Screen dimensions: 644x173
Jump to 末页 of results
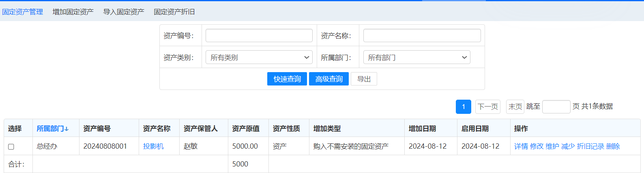coord(515,107)
